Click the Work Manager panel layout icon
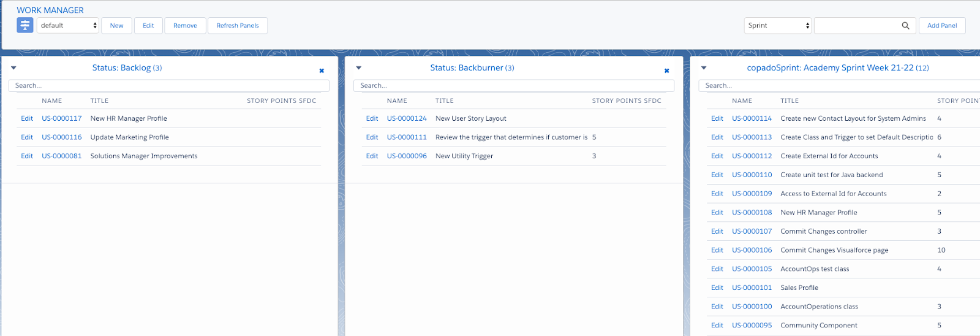 [25, 25]
